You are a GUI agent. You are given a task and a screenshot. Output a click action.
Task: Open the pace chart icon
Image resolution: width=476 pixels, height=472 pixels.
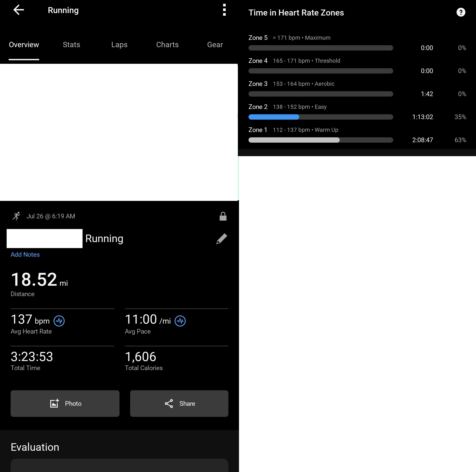[180, 321]
